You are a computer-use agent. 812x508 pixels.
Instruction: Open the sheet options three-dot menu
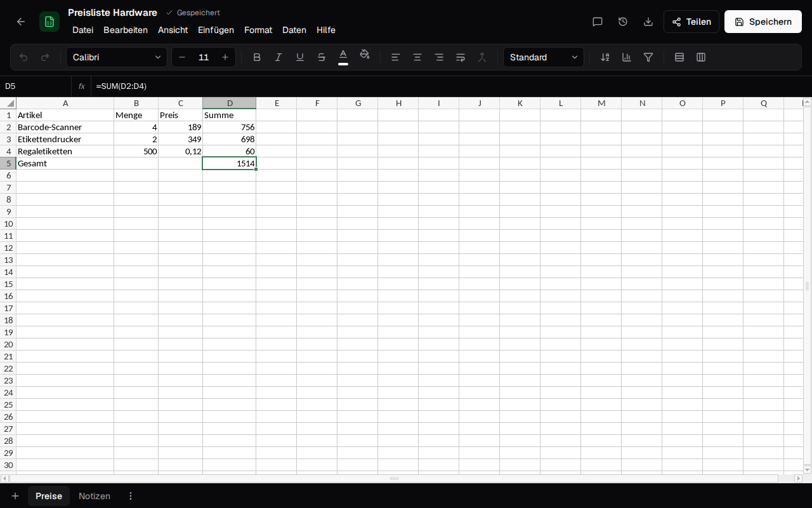(131, 496)
